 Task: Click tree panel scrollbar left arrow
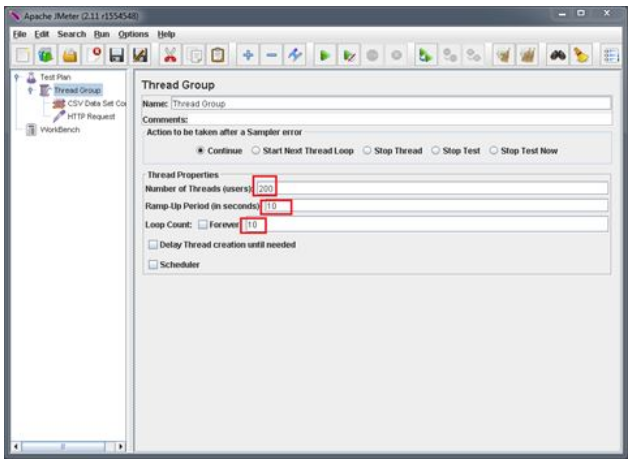tap(16, 446)
